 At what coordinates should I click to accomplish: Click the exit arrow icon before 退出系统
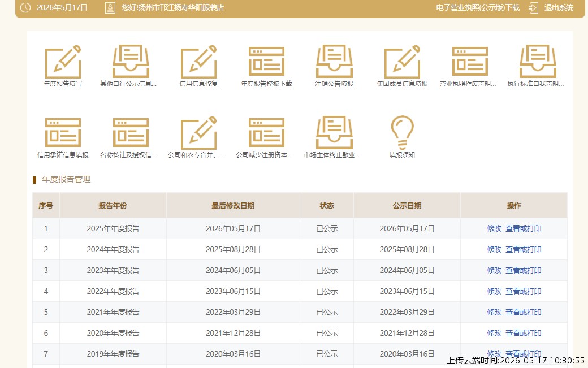[x=533, y=7]
